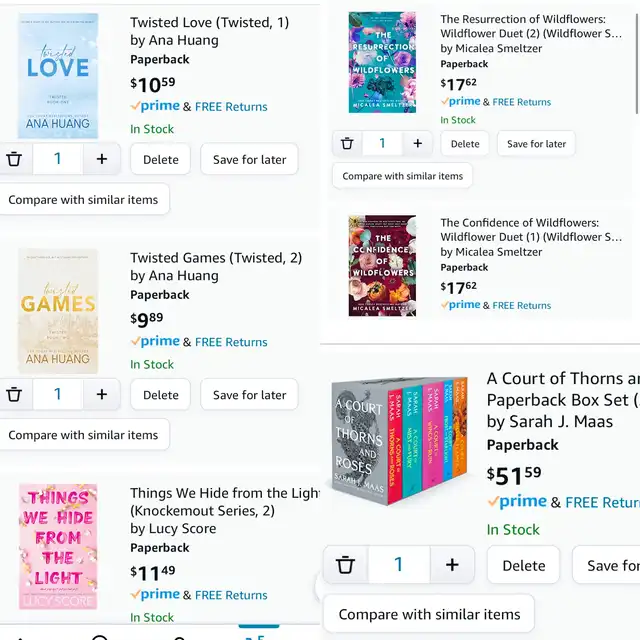Click trash icon for Twisted Games

14,394
